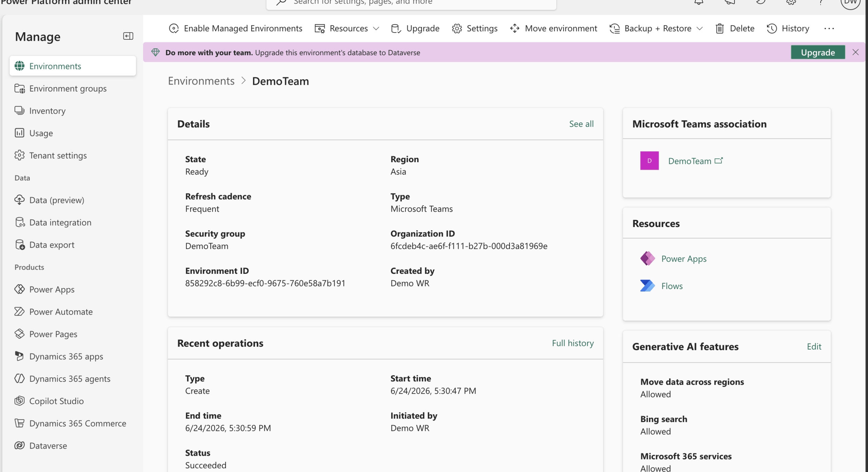Click the Organization ID value 6fcdeb4c-ae6f-f111-b27b-000d3a81969e
The width and height of the screenshot is (868, 472).
pos(469,246)
